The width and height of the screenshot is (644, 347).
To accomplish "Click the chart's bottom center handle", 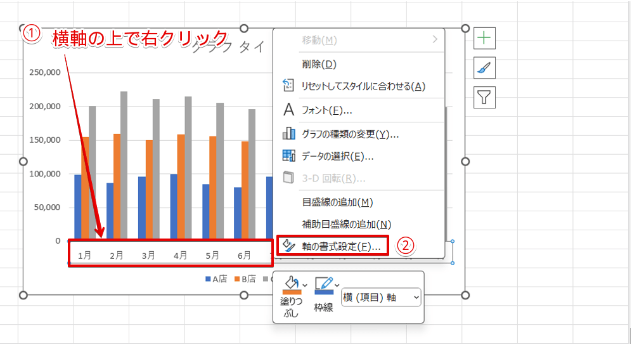I will (x=244, y=295).
